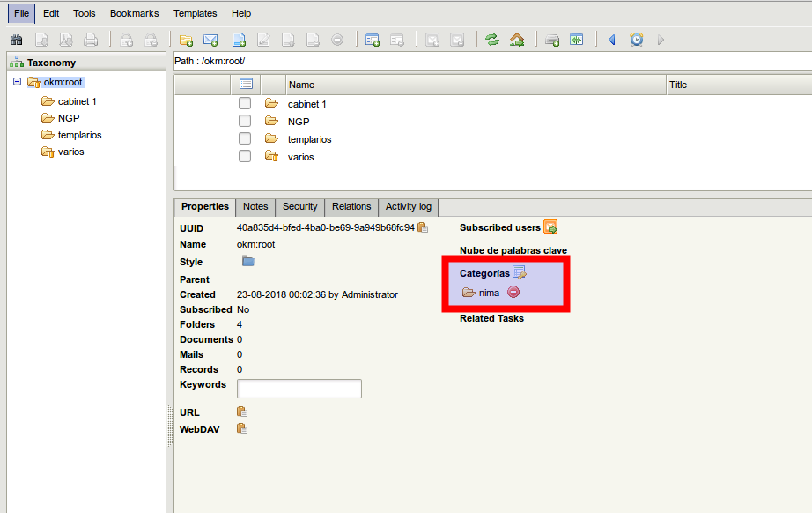Remove the nima category with red icon

pos(513,293)
